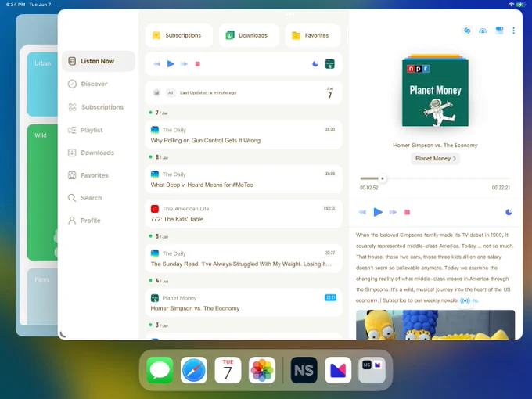The width and height of the screenshot is (532, 399).
Task: Toggle the switch icon in player header
Action: (x=499, y=31)
